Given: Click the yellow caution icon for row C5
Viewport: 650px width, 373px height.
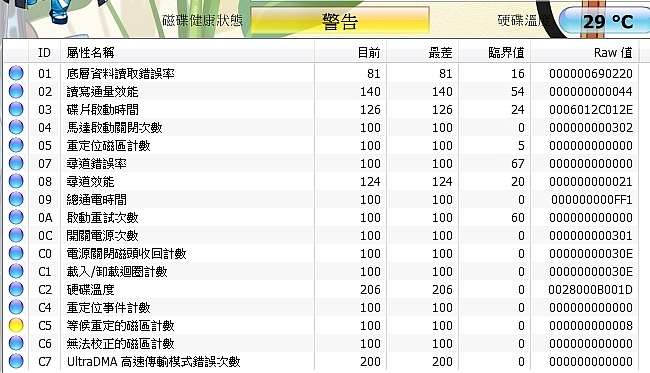Looking at the screenshot, I should point(16,326).
